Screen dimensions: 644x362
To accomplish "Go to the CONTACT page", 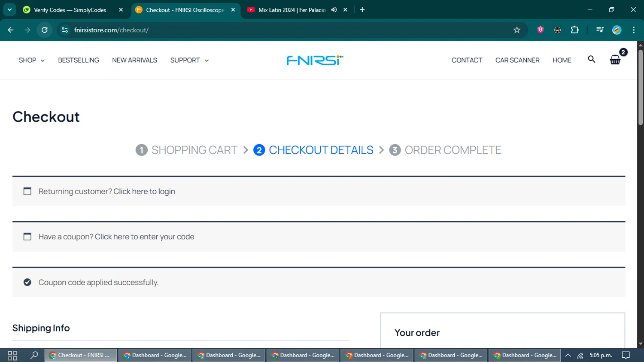I will pos(467,60).
